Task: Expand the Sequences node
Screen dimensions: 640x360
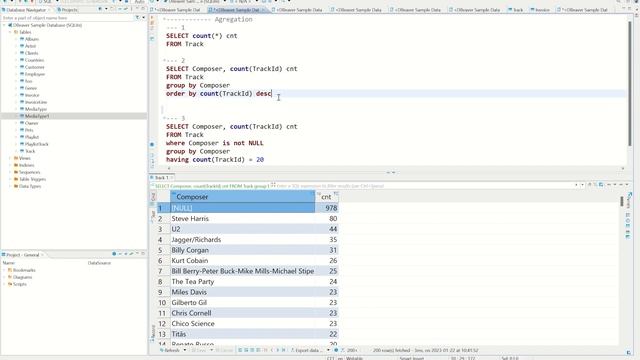Action: [10, 172]
